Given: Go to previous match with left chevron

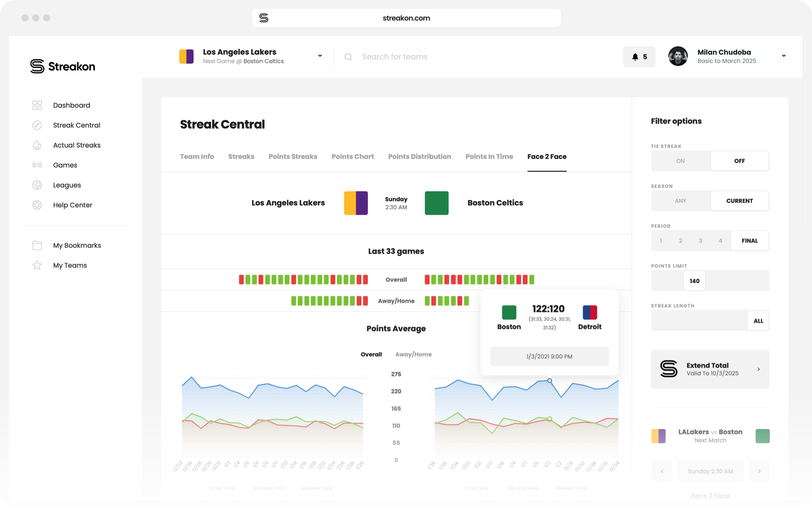Looking at the screenshot, I should [x=662, y=471].
